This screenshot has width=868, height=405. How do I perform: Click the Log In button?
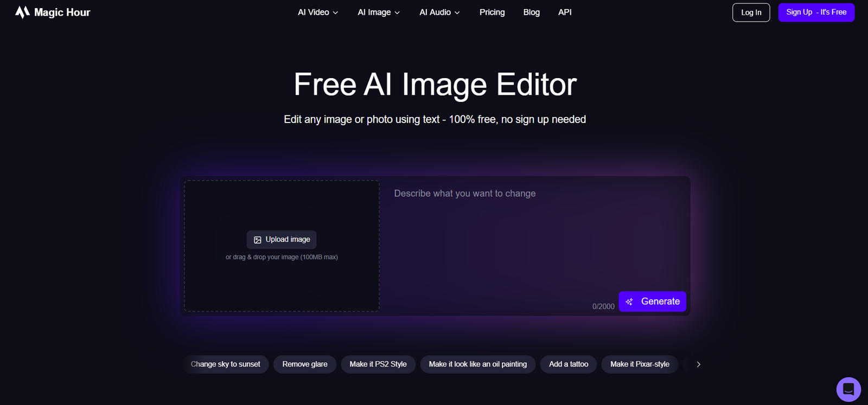751,12
